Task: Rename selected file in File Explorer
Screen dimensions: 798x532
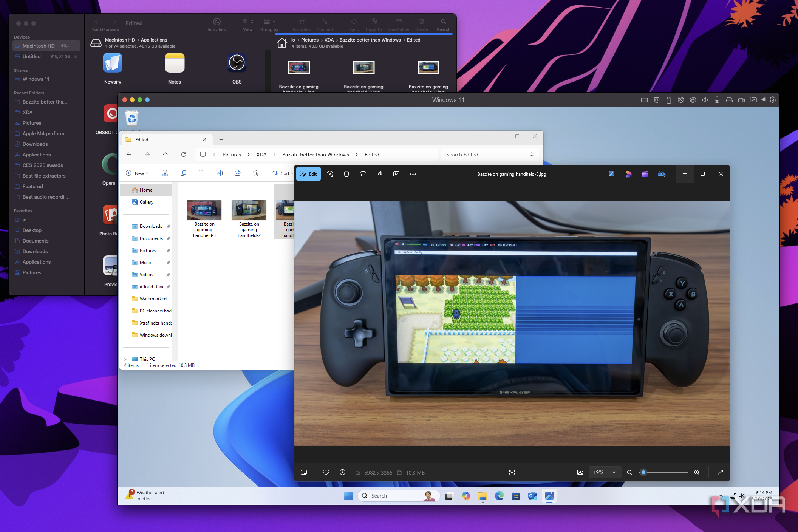Action: [220, 173]
